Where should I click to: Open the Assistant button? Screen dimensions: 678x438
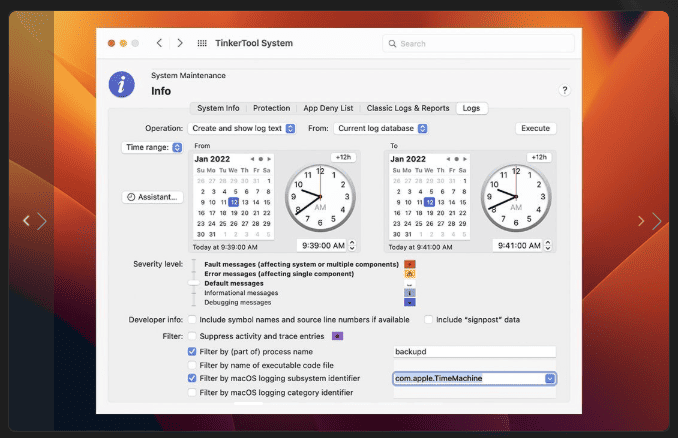coord(152,197)
